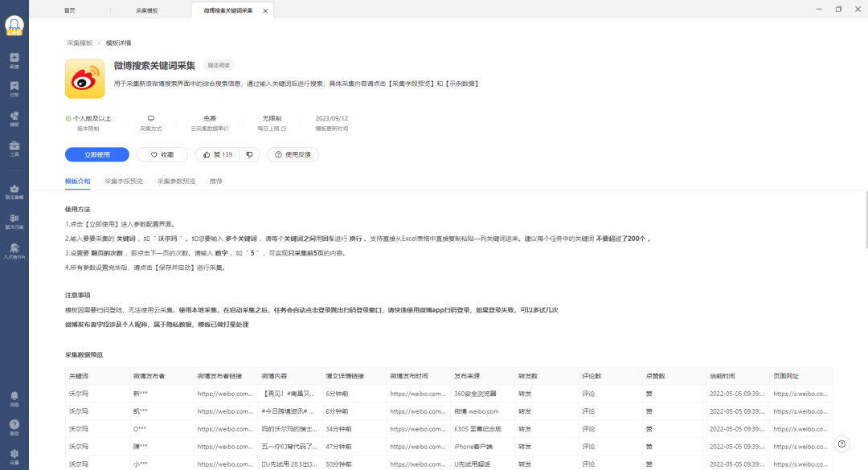The width and height of the screenshot is (868, 470).
Task: Click 采集模板 breadcrumb link
Action: click(x=80, y=42)
